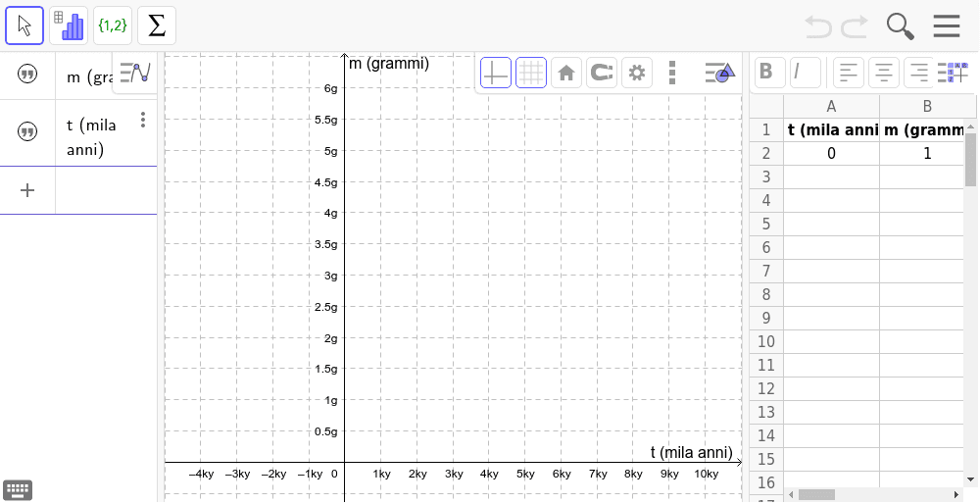The height and width of the screenshot is (504, 980).
Task: Select the Create List {1,2} tool
Action: pyautogui.click(x=113, y=25)
